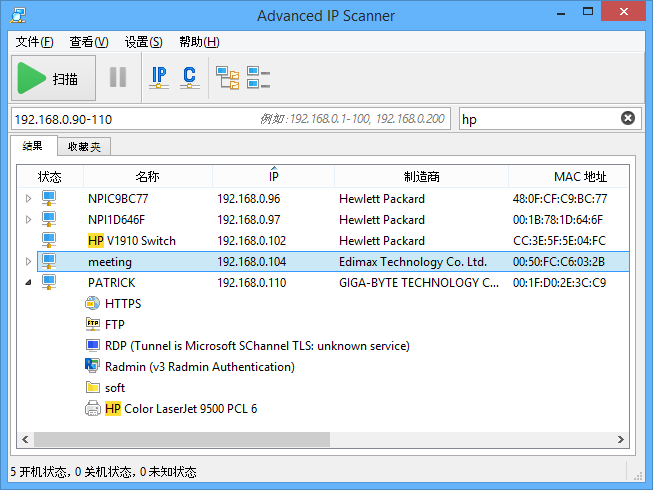This screenshot has height=490, width=653.
Task: Click the collapse all tree icon
Action: click(x=258, y=77)
